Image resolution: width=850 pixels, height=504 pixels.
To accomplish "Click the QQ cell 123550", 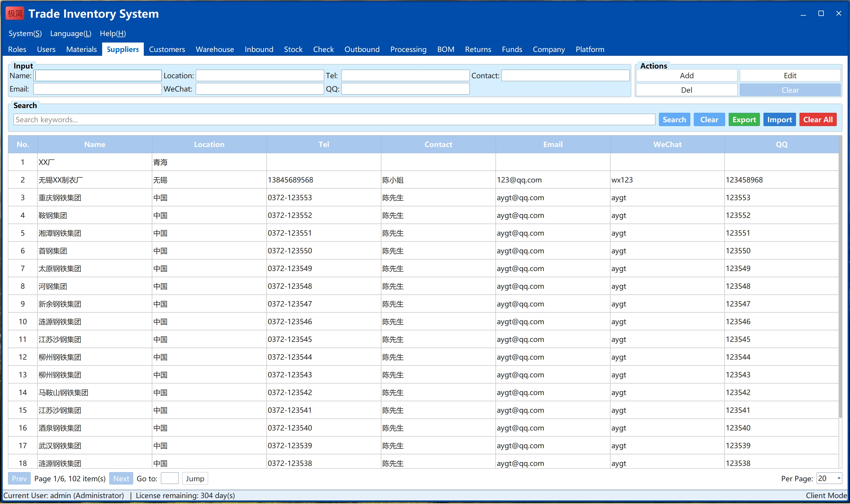I will (x=782, y=251).
